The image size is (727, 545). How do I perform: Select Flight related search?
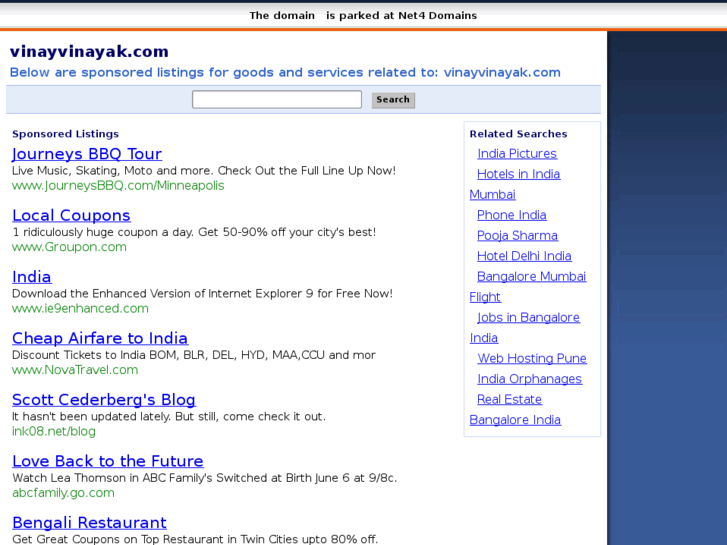coord(485,297)
